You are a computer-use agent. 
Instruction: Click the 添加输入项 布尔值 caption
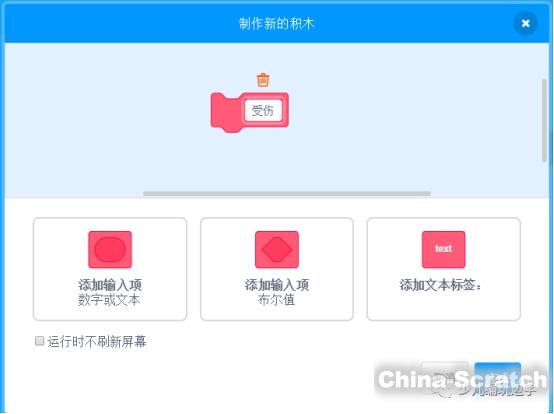277,292
